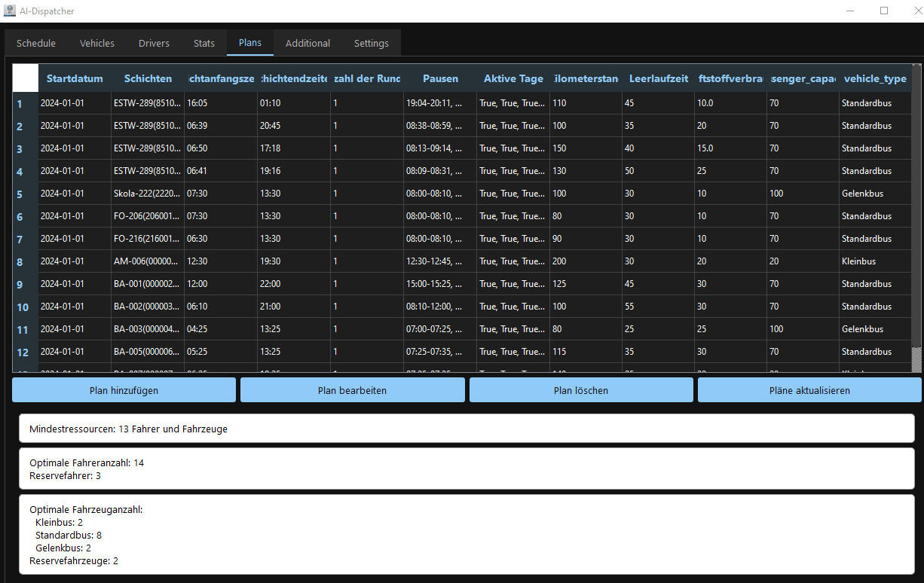Select the Additional tab
This screenshot has height=583, width=924.
point(307,43)
